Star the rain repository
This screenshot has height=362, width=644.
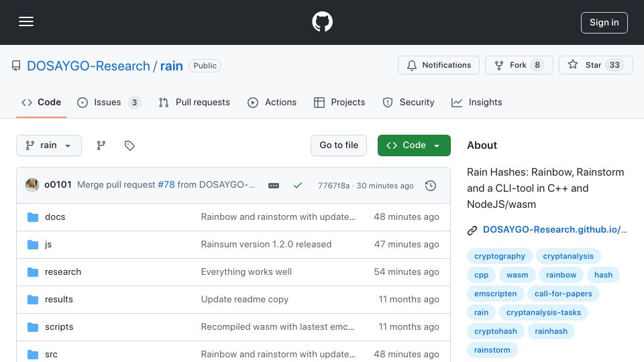596,65
